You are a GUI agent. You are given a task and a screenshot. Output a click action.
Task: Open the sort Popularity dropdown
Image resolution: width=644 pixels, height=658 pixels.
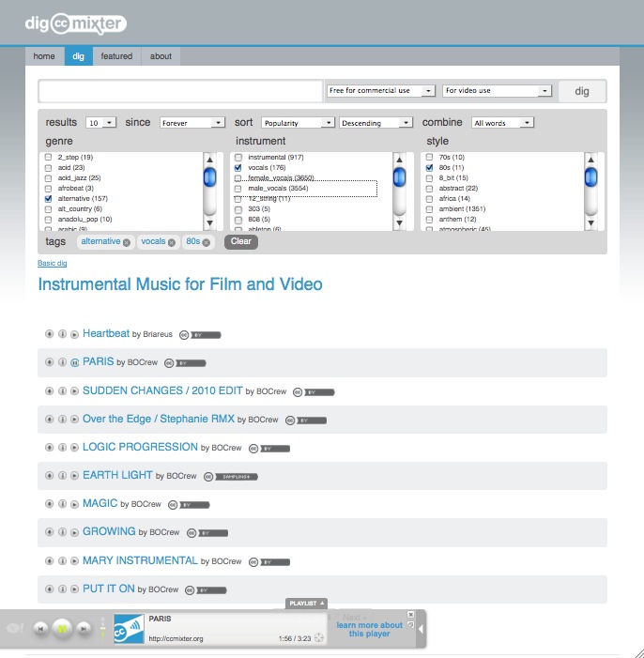point(298,123)
